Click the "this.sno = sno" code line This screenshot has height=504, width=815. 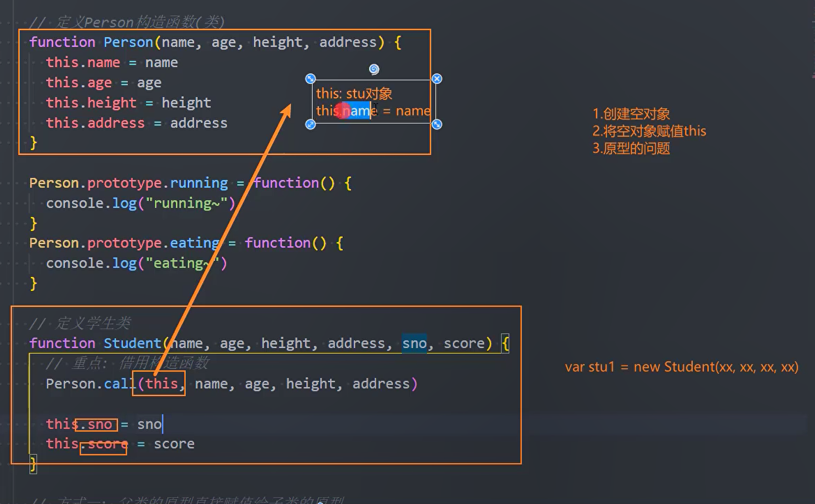pos(104,424)
